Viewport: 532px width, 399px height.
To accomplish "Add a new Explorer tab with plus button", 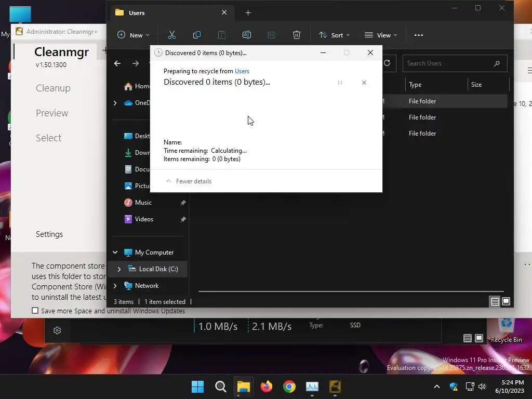I will tap(248, 13).
